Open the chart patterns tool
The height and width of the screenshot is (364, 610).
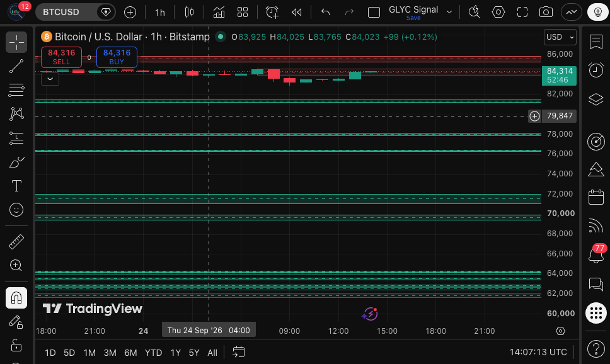pos(16,114)
